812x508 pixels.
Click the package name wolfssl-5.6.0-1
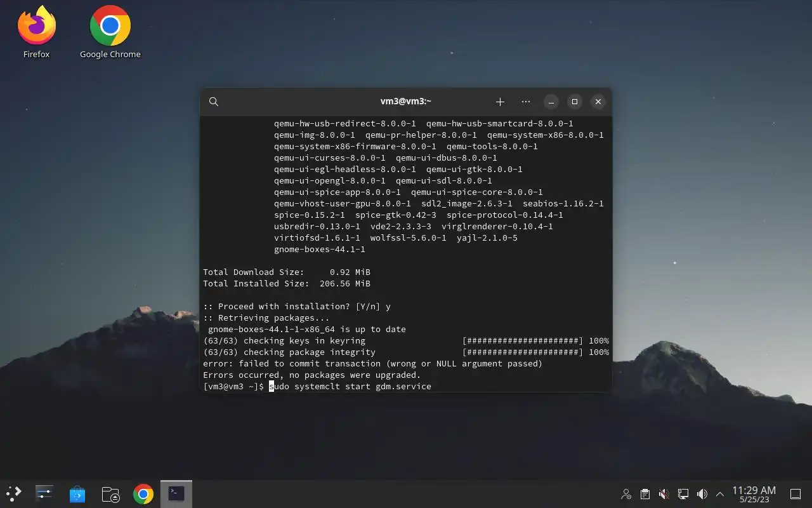click(409, 237)
